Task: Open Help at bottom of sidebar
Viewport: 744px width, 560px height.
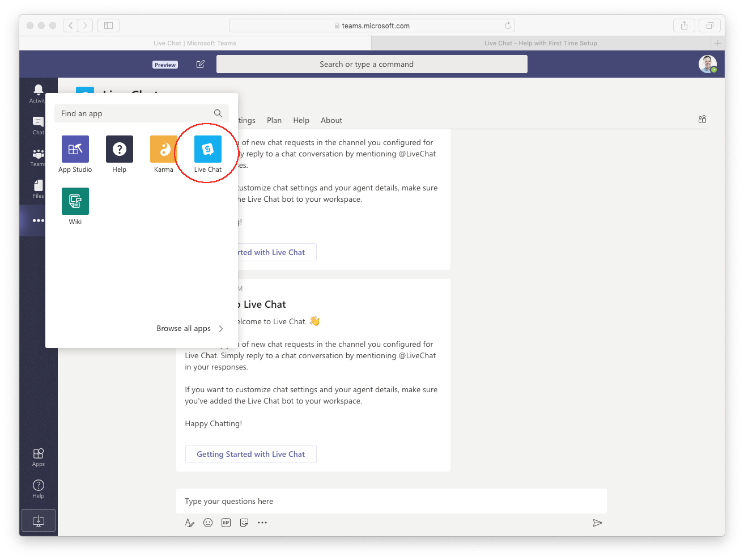Action: click(x=38, y=489)
